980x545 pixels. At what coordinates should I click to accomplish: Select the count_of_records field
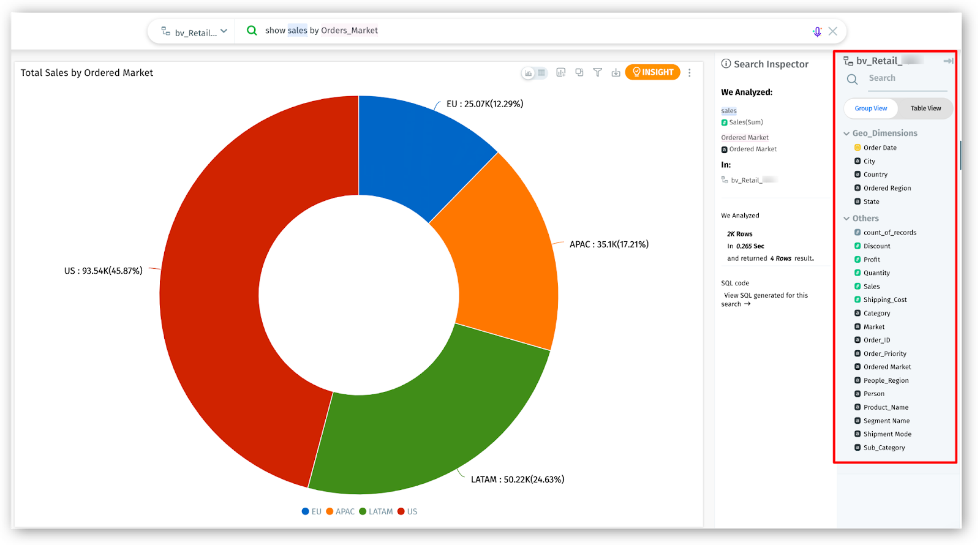click(x=890, y=233)
